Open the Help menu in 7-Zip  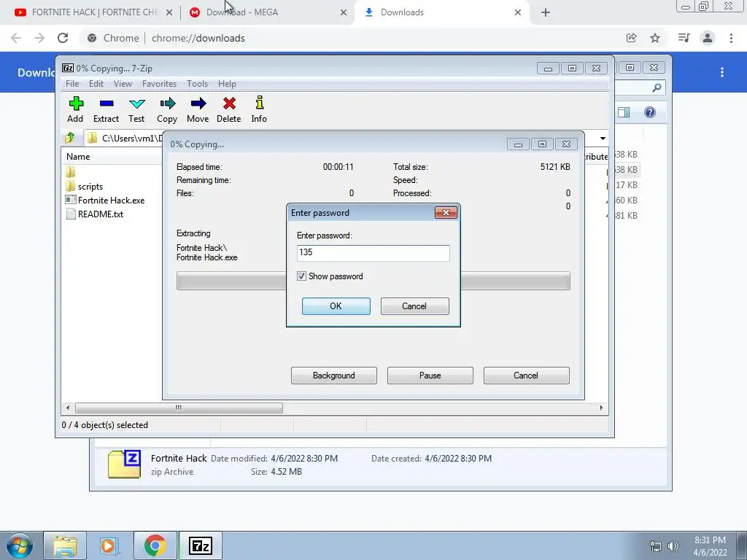[228, 84]
